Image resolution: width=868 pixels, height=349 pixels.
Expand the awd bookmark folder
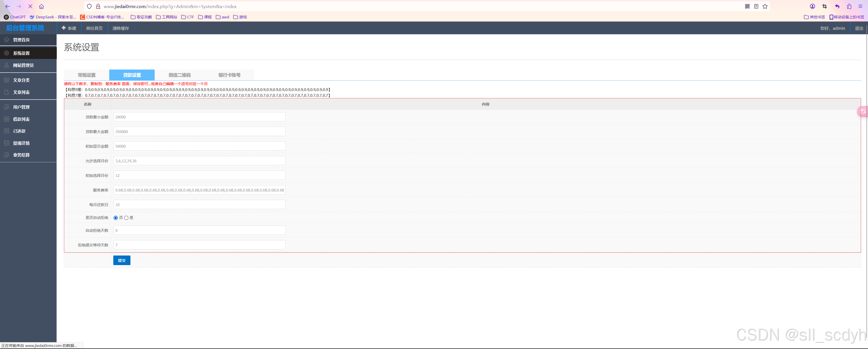pos(222,17)
